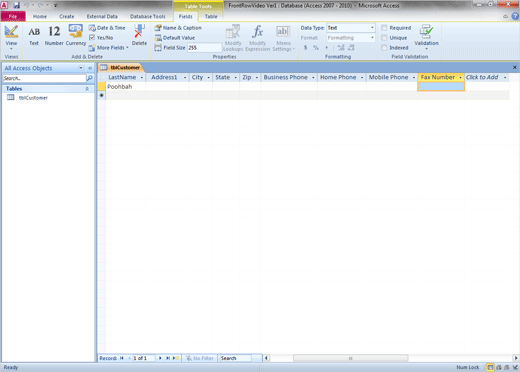Click the City column header
This screenshot has height=372, width=520.
tap(200, 77)
